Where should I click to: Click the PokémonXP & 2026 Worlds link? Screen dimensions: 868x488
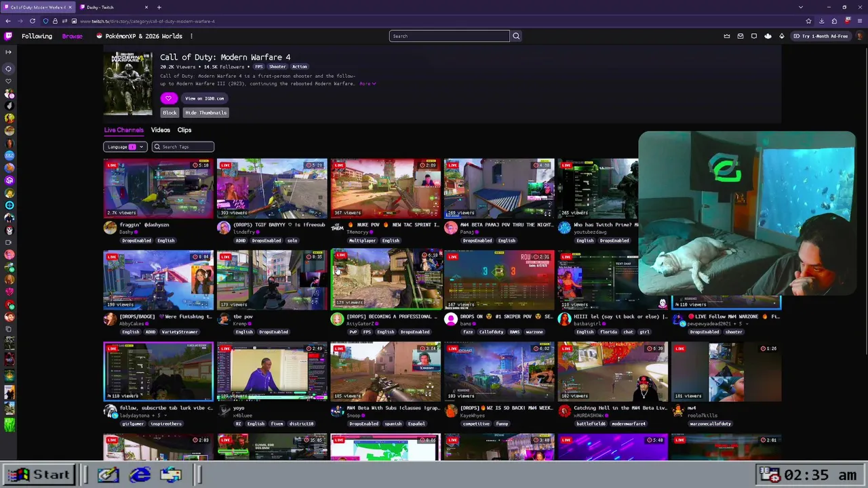tap(139, 36)
